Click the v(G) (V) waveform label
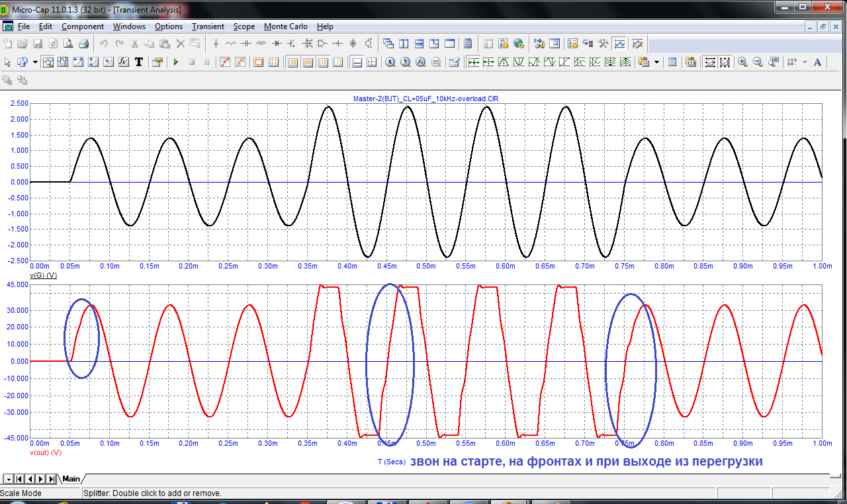 point(43,274)
